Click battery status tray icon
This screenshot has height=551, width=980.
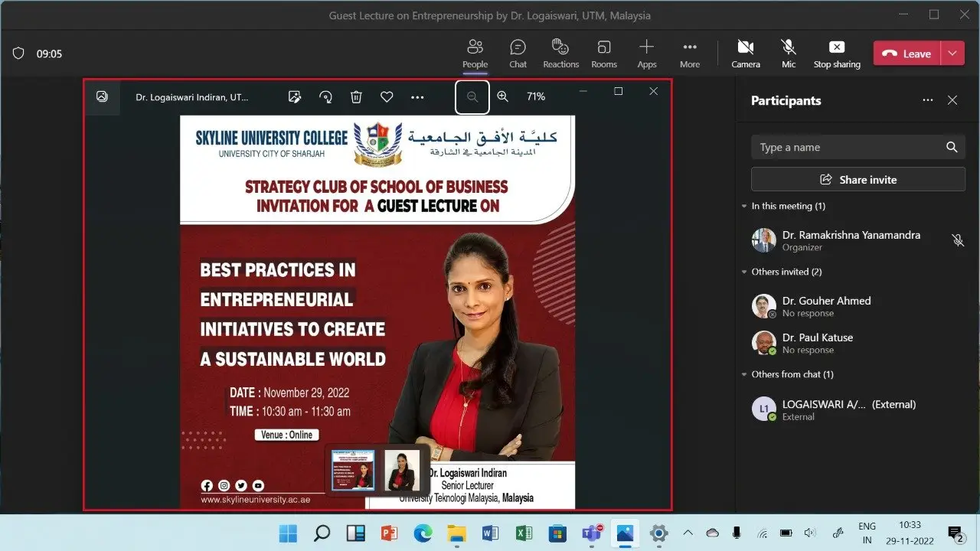pyautogui.click(x=786, y=533)
